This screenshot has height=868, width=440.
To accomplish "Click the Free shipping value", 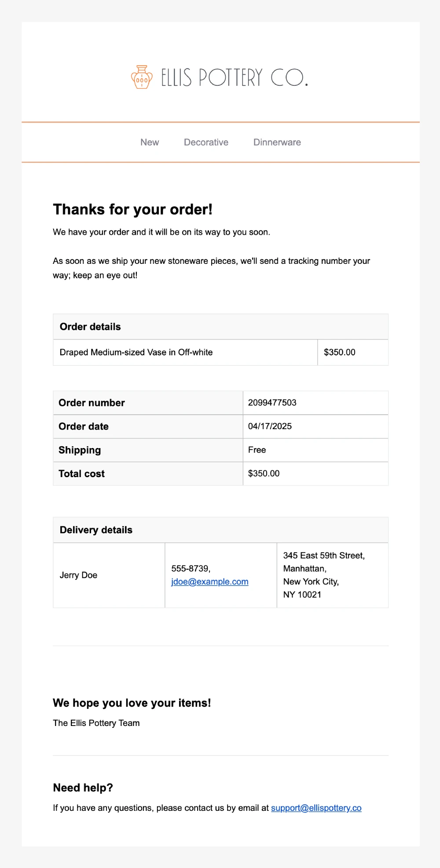I will tap(257, 450).
